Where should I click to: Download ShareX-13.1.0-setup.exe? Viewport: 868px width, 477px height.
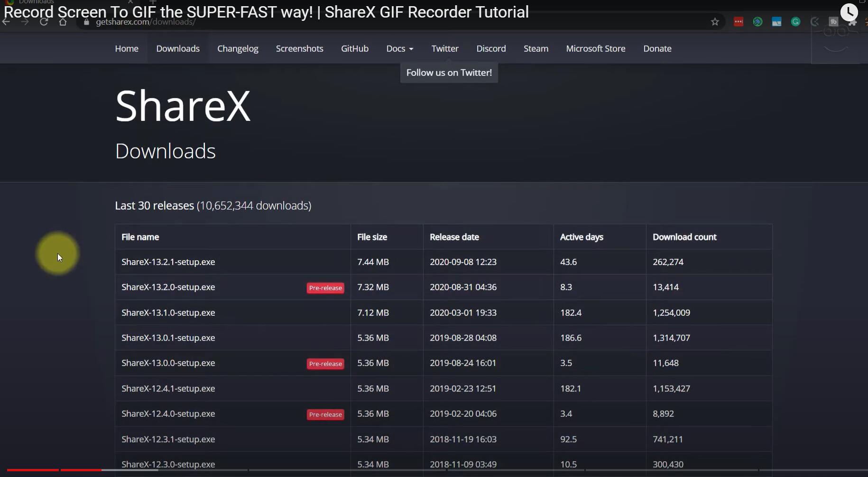[x=168, y=312]
